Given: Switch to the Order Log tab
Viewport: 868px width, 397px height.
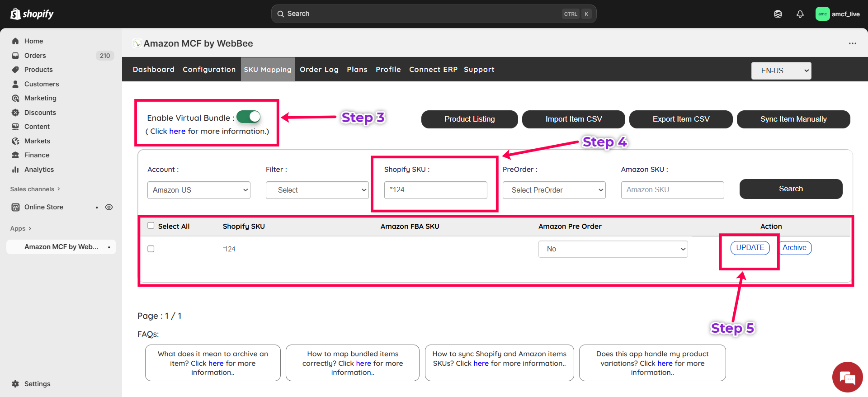Looking at the screenshot, I should pos(319,70).
